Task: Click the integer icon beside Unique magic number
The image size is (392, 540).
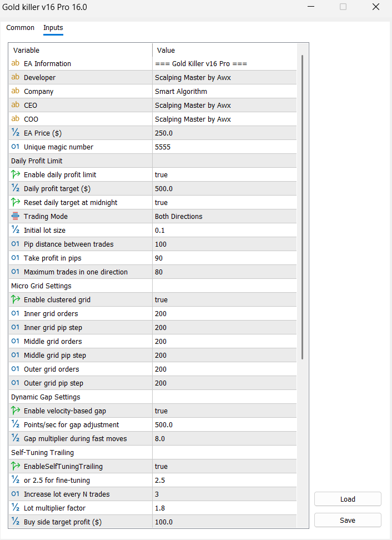Action: [x=16, y=147]
